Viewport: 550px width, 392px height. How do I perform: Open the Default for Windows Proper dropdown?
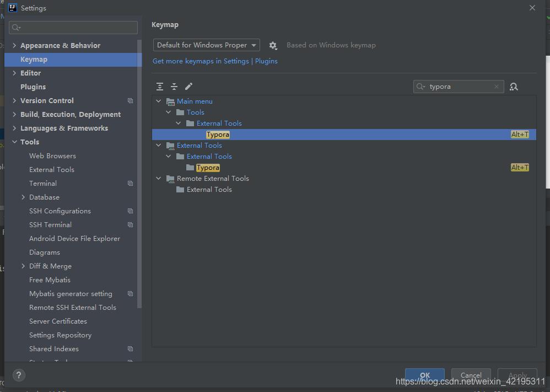206,45
